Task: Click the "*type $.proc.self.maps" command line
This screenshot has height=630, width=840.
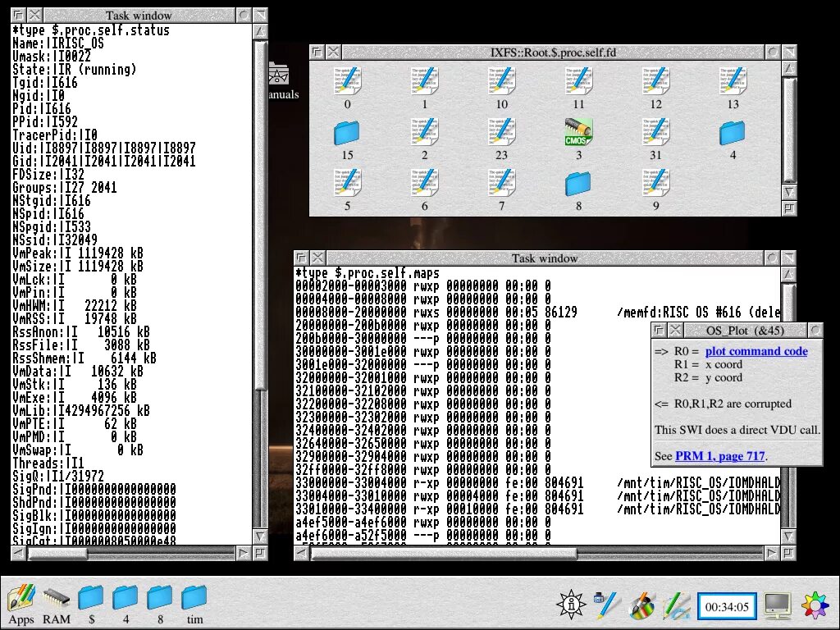Action: tap(367, 273)
